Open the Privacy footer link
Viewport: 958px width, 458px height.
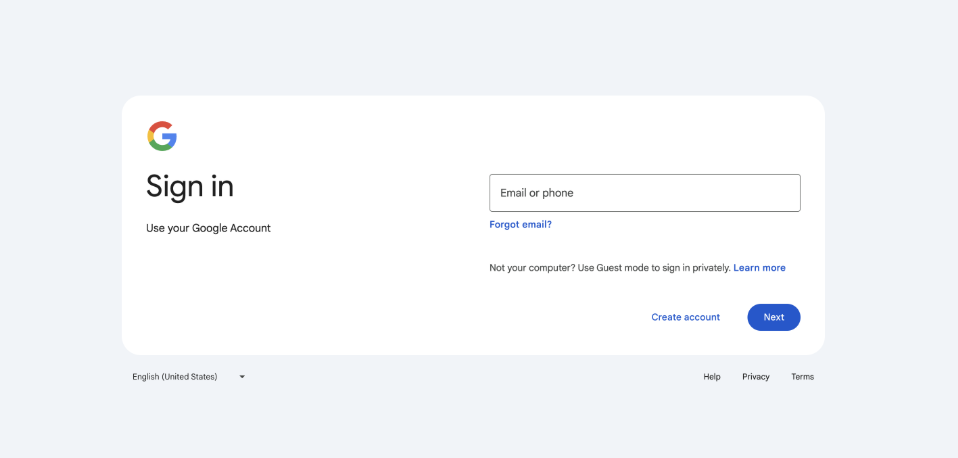pos(755,377)
